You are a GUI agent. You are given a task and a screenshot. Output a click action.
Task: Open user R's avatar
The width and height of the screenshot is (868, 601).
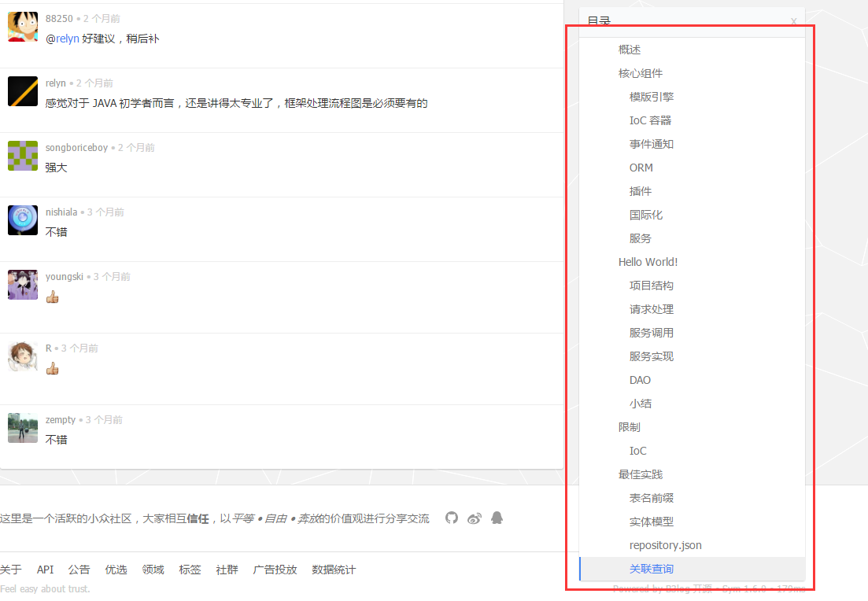point(23,356)
